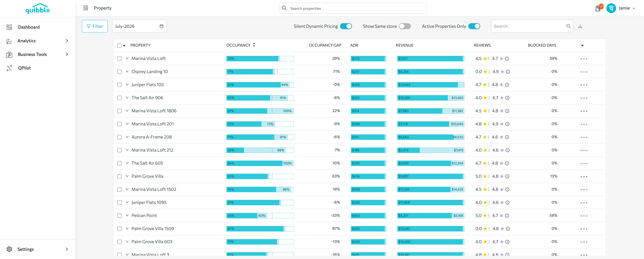Click the ADR column header

tap(354, 45)
